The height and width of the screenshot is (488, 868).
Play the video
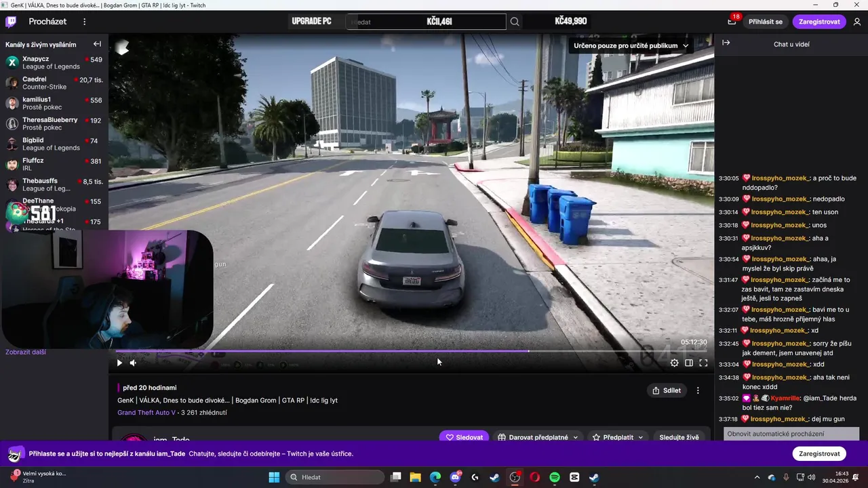point(119,363)
